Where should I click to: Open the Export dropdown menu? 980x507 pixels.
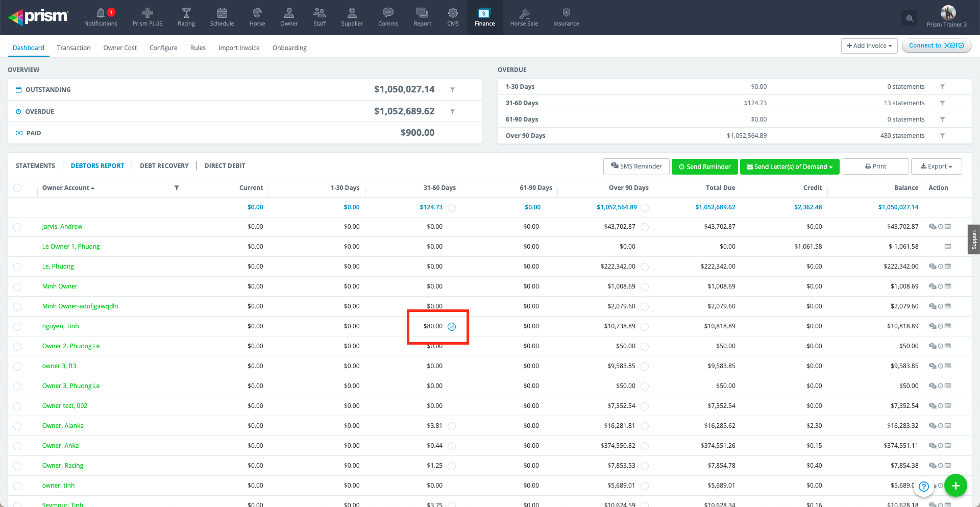coord(936,166)
